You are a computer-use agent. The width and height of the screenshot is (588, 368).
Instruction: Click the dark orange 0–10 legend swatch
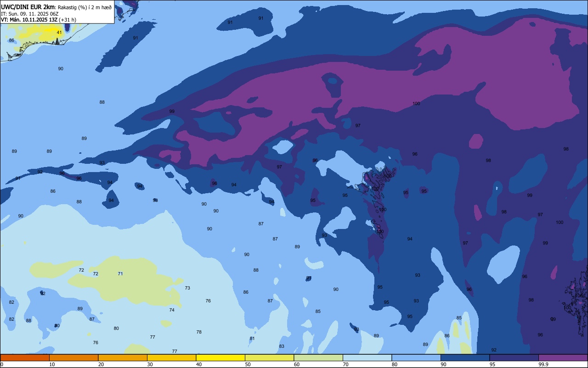tap(25, 357)
